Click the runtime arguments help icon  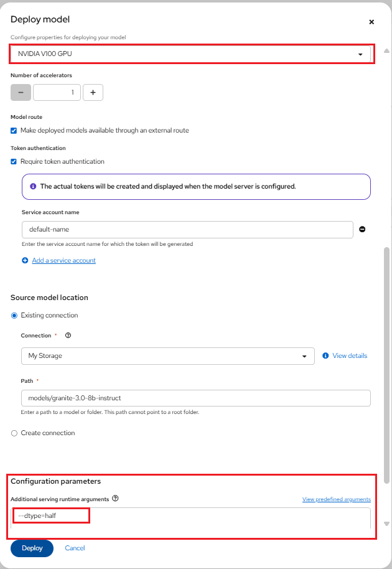[x=115, y=499]
